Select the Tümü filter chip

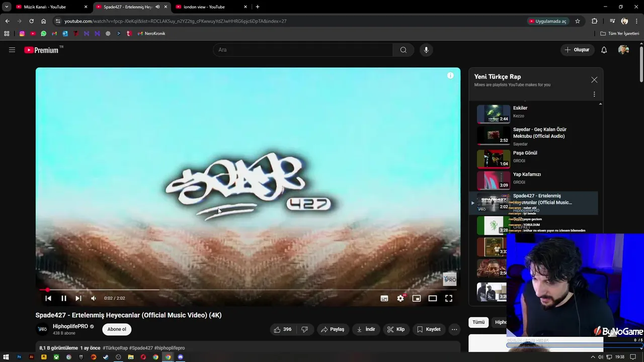(x=478, y=322)
